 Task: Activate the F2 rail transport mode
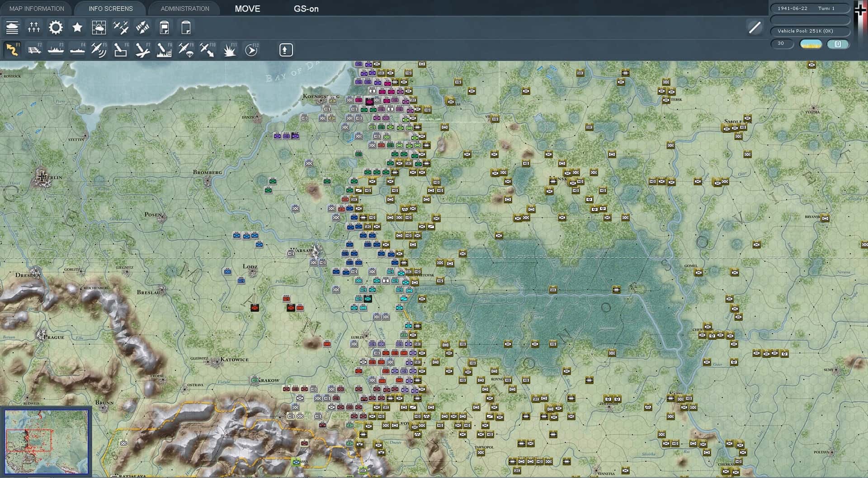click(34, 49)
